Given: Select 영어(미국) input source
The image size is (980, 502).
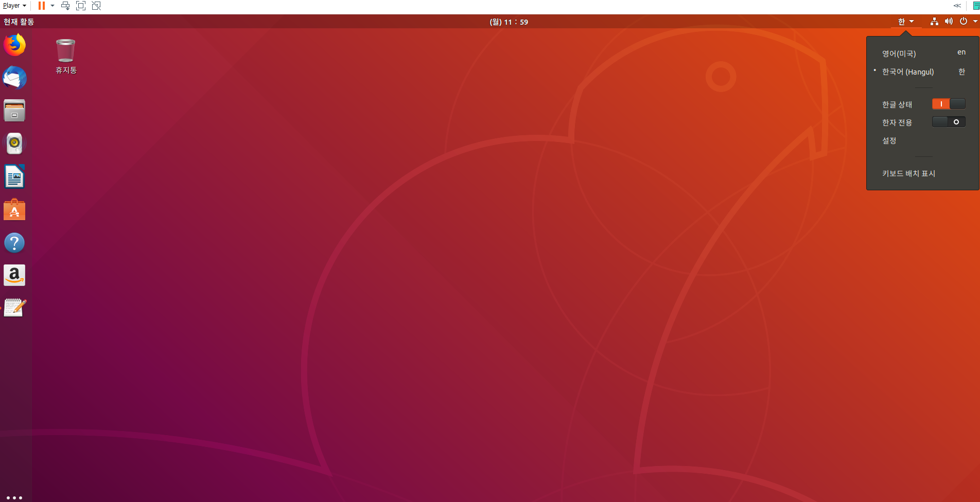Looking at the screenshot, I should coord(923,53).
